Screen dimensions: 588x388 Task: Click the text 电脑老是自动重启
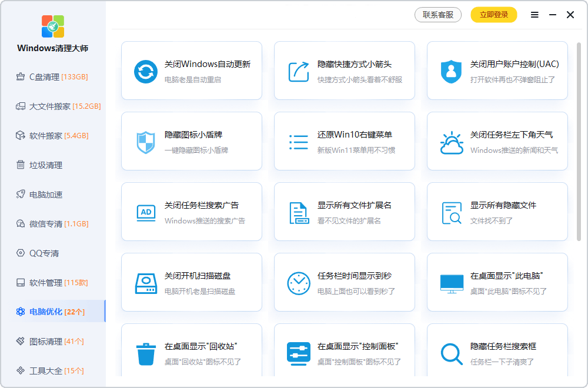(x=193, y=80)
